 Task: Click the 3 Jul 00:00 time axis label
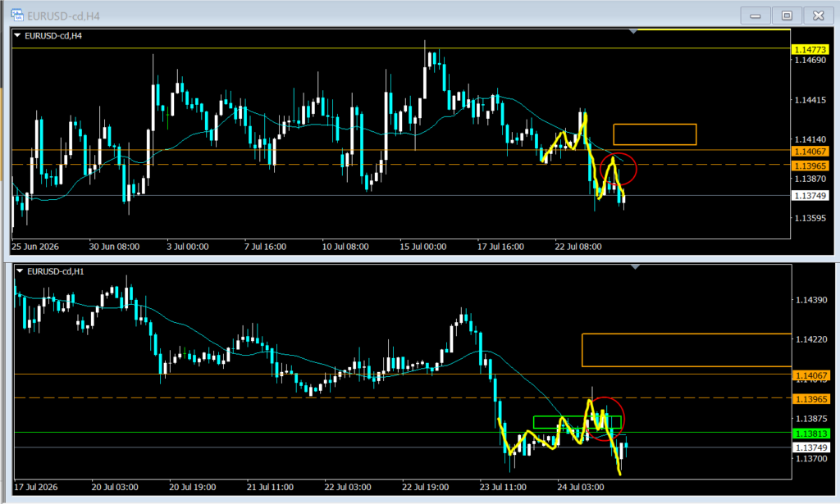pos(188,247)
